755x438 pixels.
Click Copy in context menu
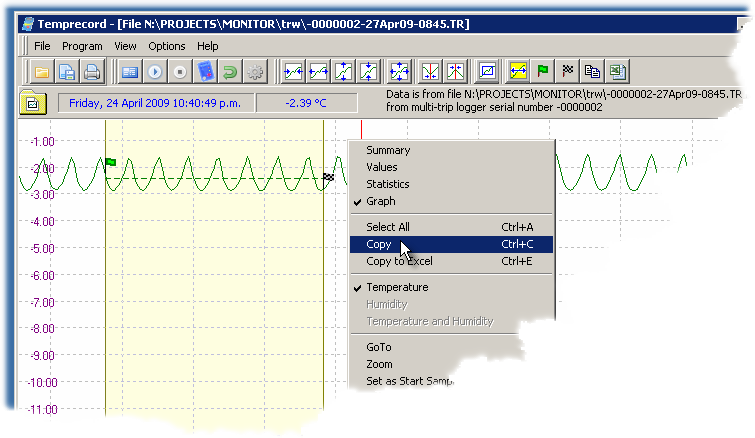click(x=451, y=244)
